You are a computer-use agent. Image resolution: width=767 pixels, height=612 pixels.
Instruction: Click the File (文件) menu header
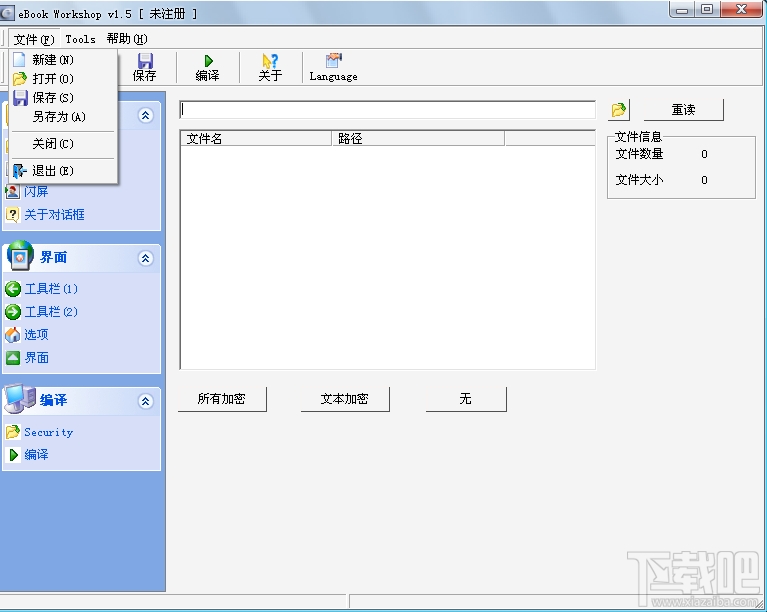[34, 39]
